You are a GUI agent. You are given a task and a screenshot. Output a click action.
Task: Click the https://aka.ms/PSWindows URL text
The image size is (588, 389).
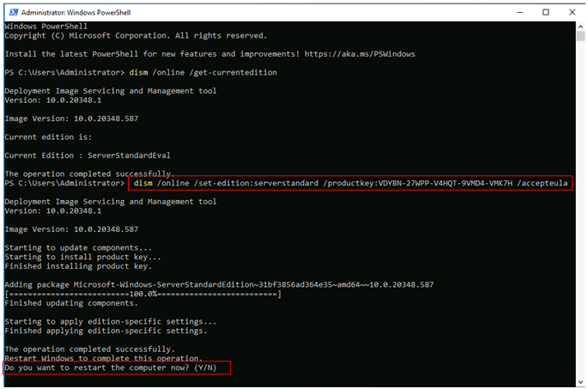click(360, 54)
